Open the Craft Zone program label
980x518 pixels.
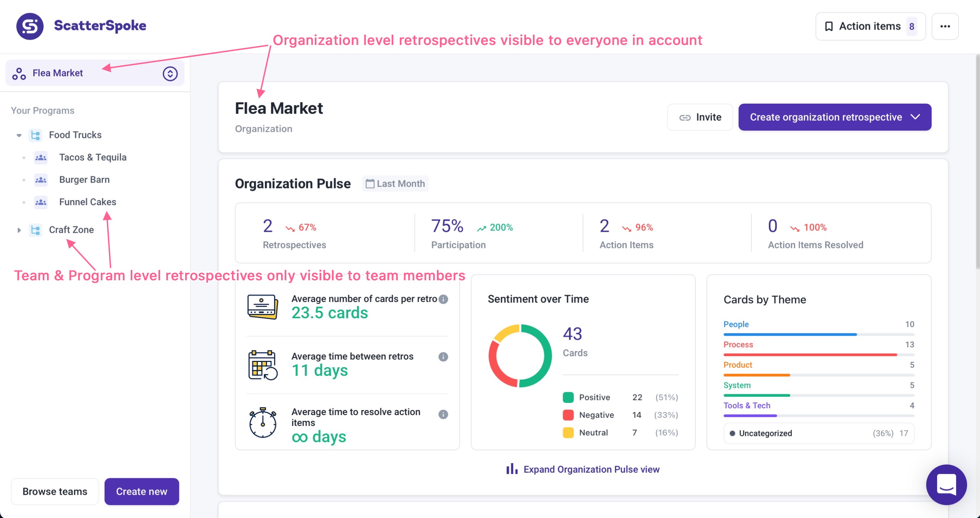[72, 229]
